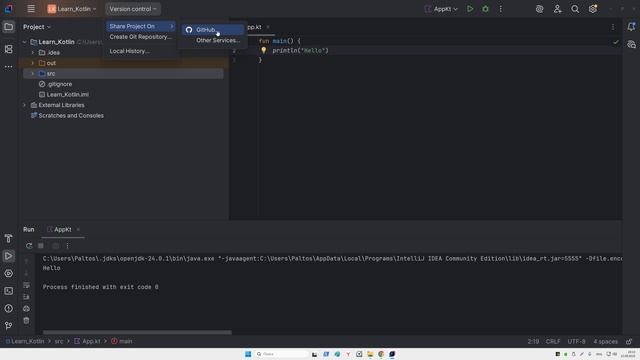This screenshot has height=360, width=640.
Task: Change CRLF line separator
Action: pyautogui.click(x=553, y=341)
